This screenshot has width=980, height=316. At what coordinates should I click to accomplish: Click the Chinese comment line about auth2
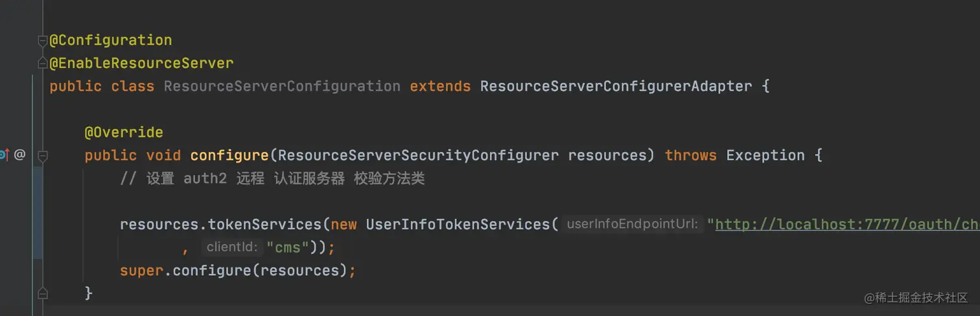[x=272, y=179]
